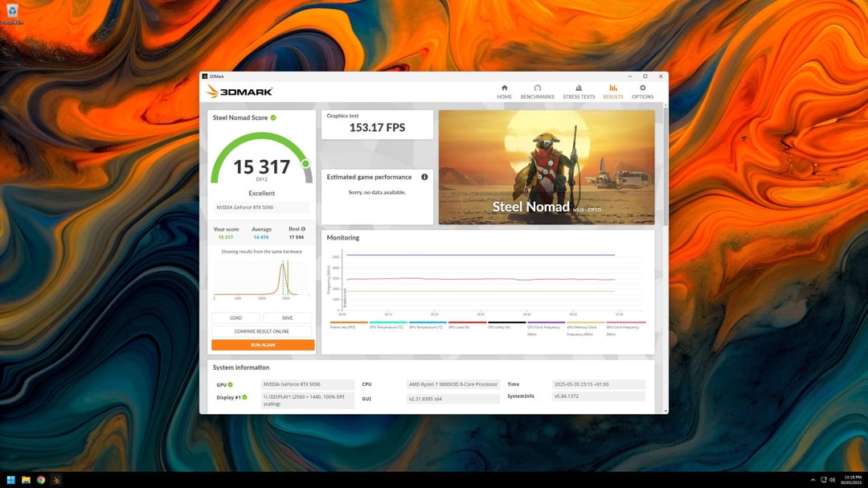The image size is (868, 488).
Task: Click GPU field NVIDIA GeForce RTX 5090 in System information
Action: (307, 384)
